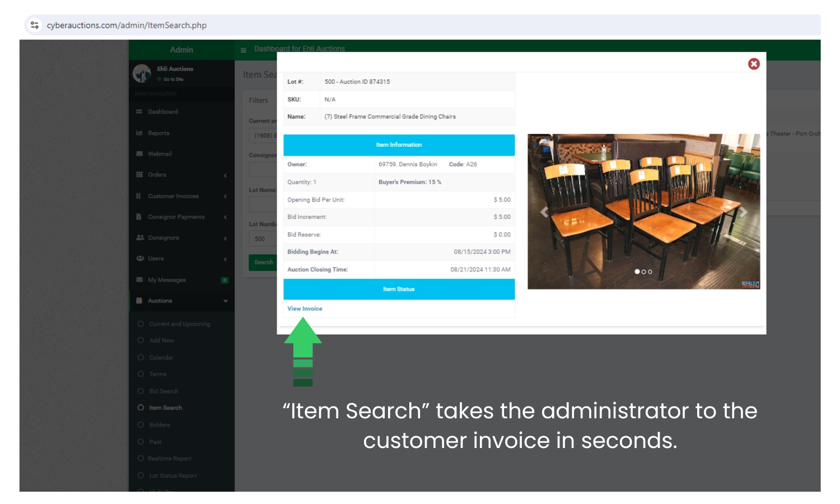Open Dashboard in the sidebar
Image resolution: width=840 pixels, height=504 pixels.
click(162, 112)
